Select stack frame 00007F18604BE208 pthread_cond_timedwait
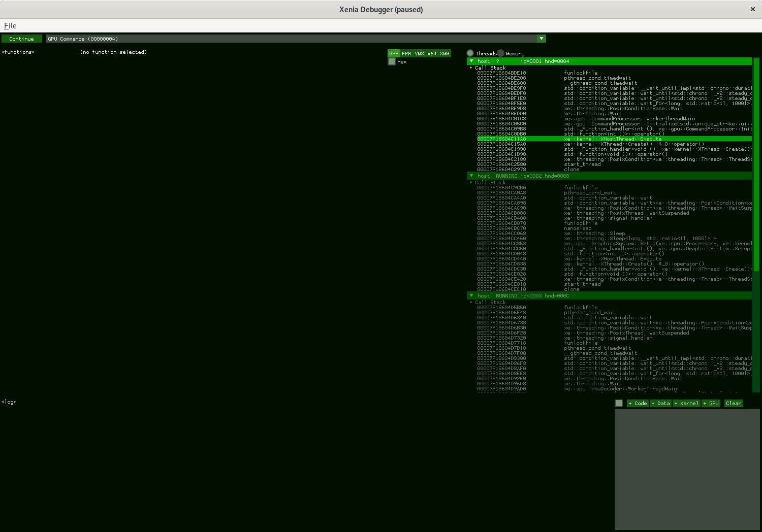The width and height of the screenshot is (762, 532). [614, 78]
